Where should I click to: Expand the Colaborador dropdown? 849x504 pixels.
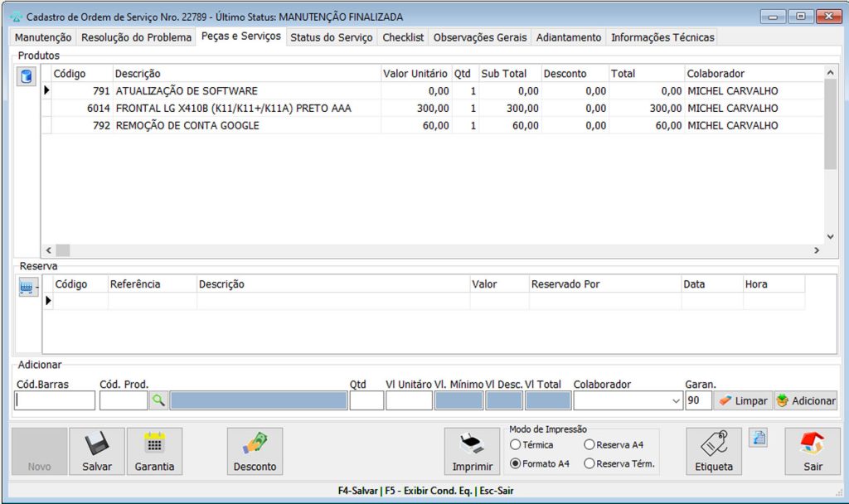pyautogui.click(x=675, y=401)
